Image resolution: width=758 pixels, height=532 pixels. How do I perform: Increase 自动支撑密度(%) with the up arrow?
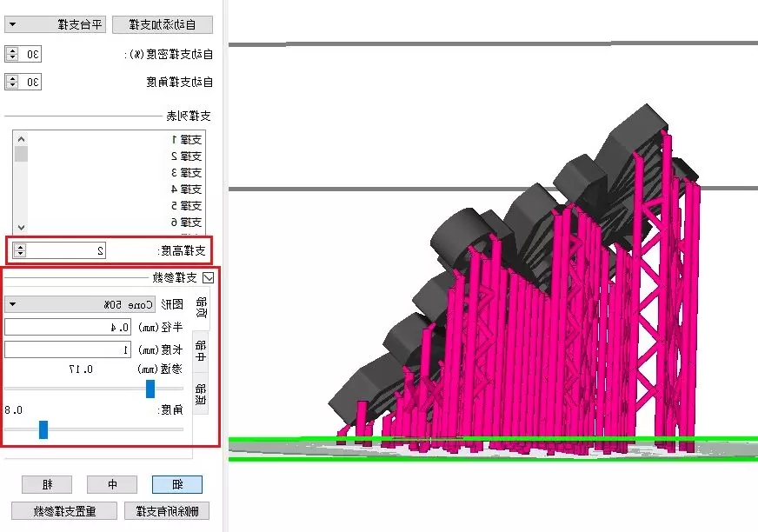(x=12, y=50)
